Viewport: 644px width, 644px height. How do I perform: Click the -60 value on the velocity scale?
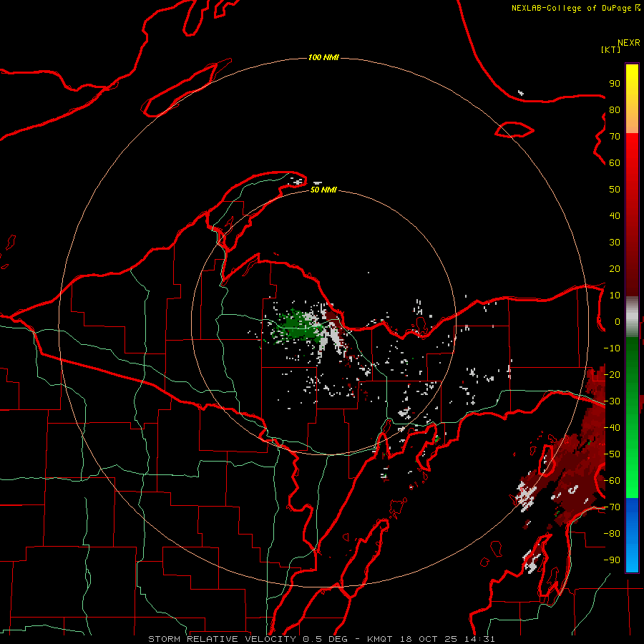612,481
